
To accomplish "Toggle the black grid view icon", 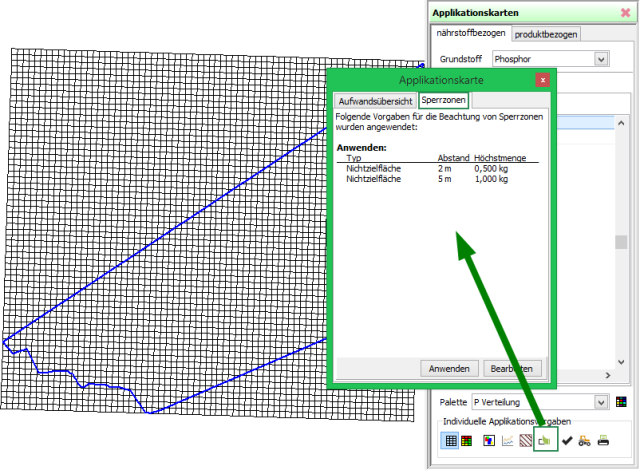I will (x=451, y=440).
